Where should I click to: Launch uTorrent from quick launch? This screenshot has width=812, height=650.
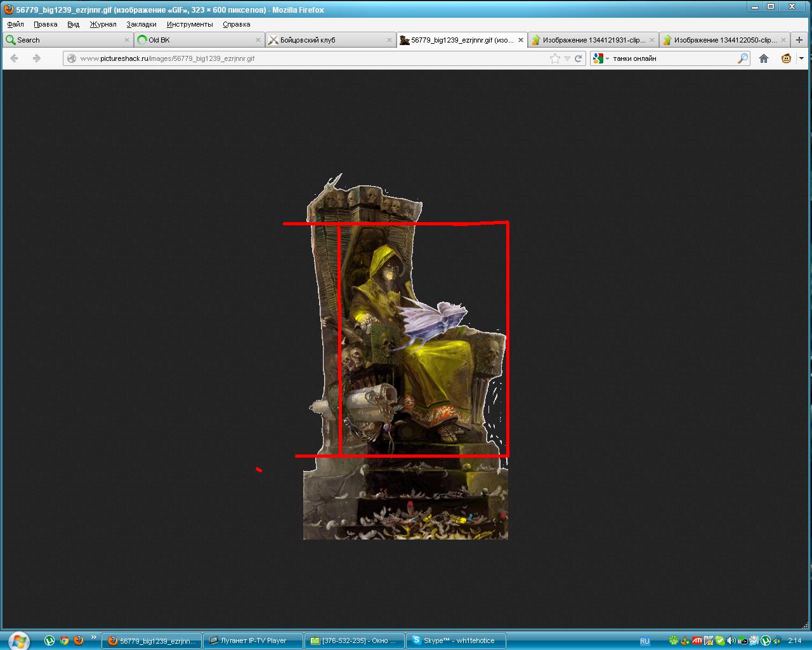click(49, 640)
